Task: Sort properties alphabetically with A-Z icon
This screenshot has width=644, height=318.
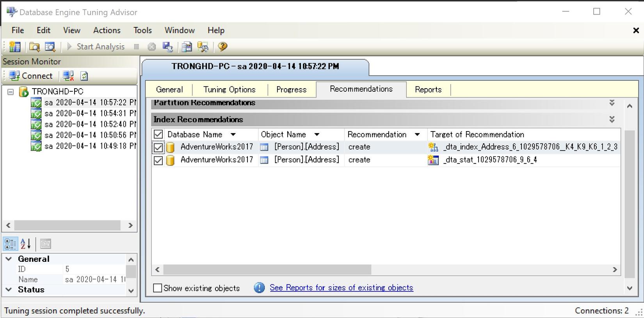Action: click(25, 244)
